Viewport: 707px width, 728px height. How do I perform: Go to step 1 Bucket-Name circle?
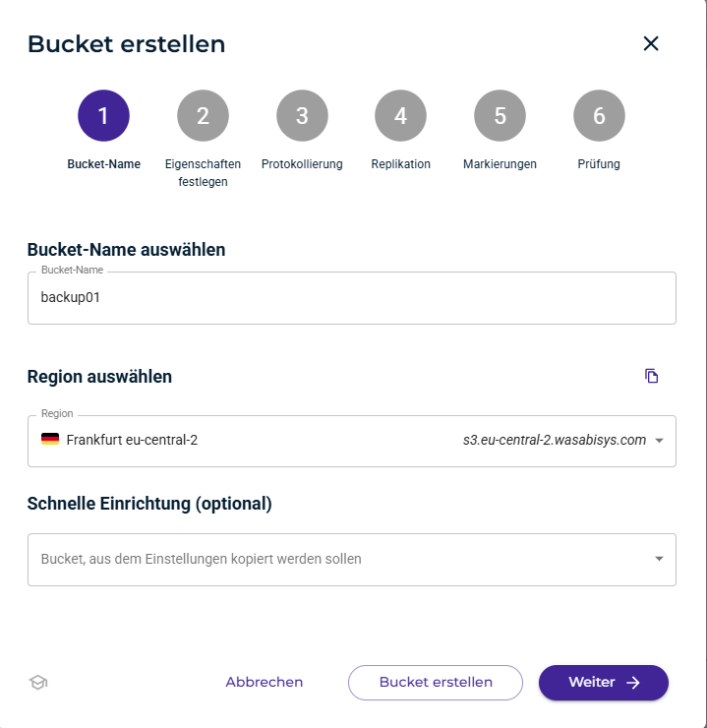tap(103, 116)
